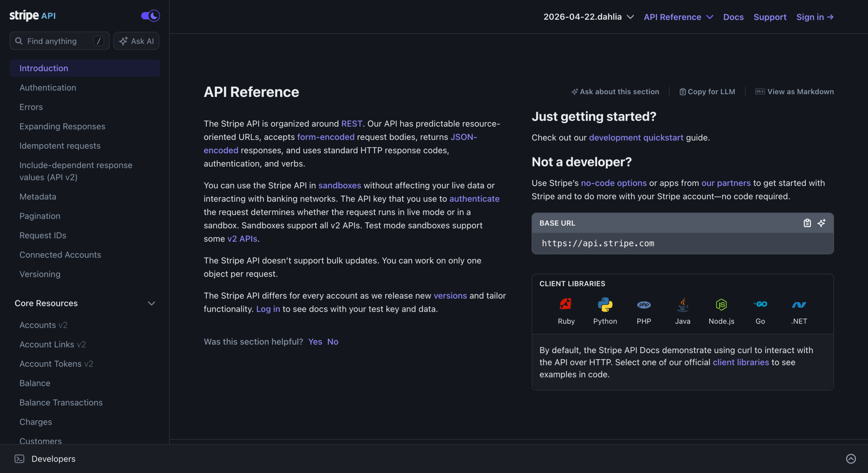
Task: Click Yes for section helpful
Action: [315, 342]
